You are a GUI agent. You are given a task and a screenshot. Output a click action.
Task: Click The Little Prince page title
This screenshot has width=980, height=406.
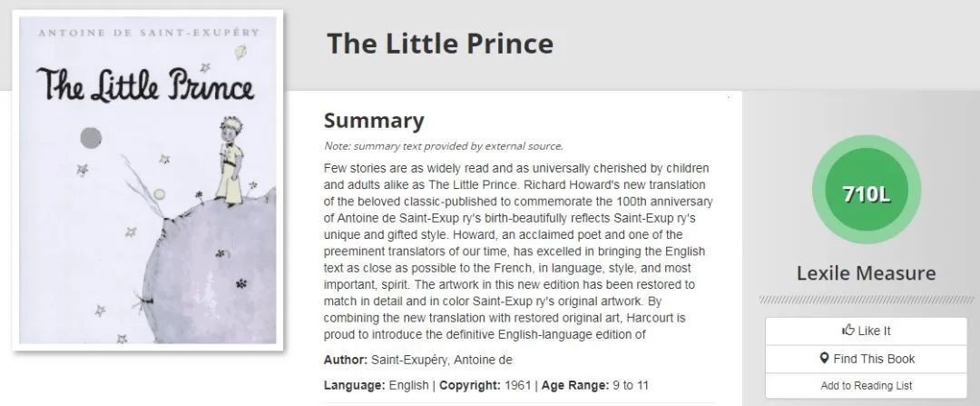(x=440, y=44)
